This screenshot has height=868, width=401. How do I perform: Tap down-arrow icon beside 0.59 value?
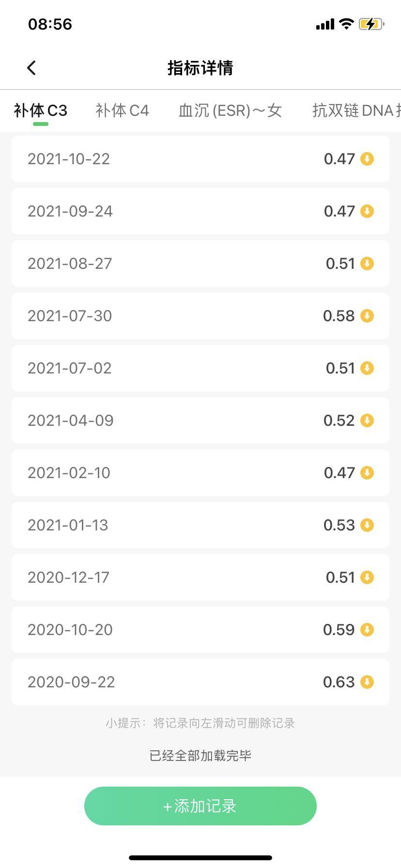pos(367,630)
